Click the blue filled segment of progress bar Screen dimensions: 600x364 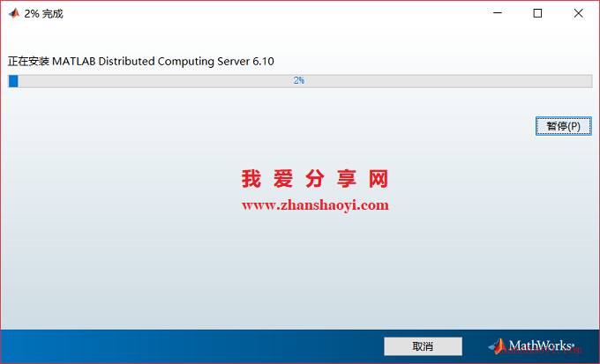(13, 81)
